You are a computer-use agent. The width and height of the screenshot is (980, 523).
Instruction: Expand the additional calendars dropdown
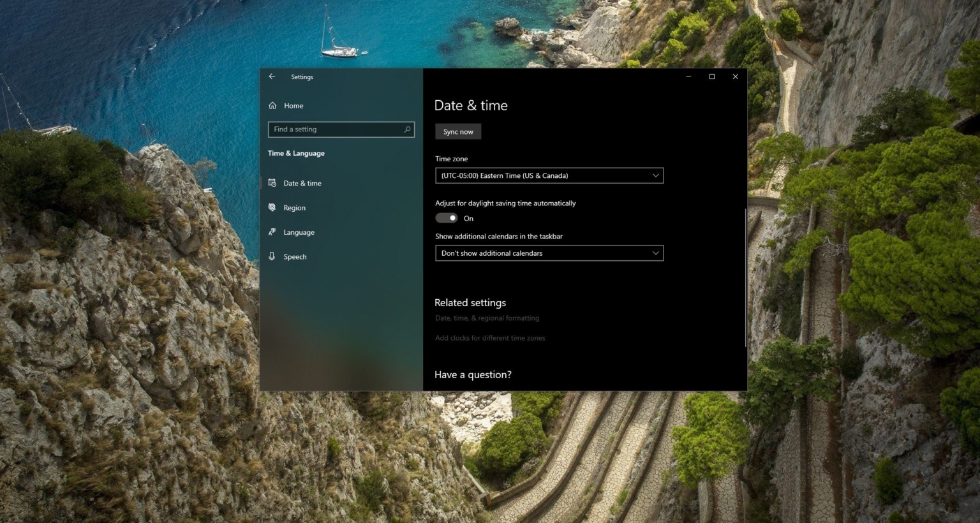[x=549, y=253]
